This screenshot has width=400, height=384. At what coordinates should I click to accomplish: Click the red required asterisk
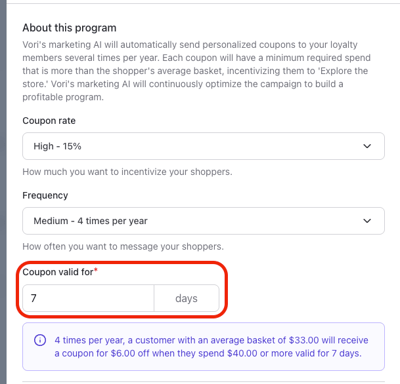click(x=96, y=269)
